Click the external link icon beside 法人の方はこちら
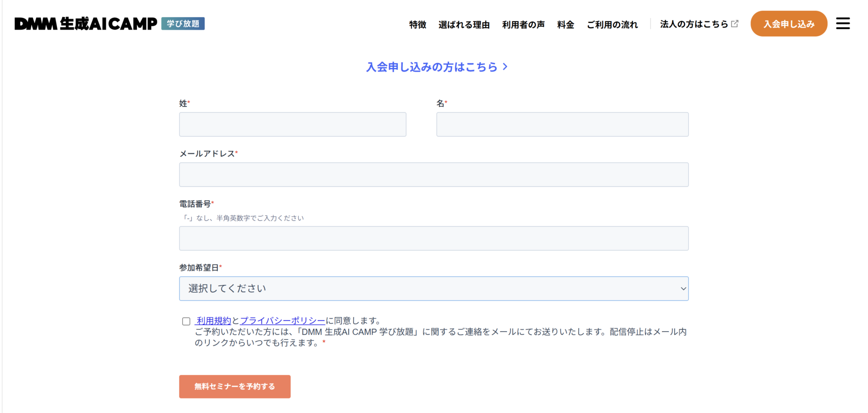 [735, 24]
